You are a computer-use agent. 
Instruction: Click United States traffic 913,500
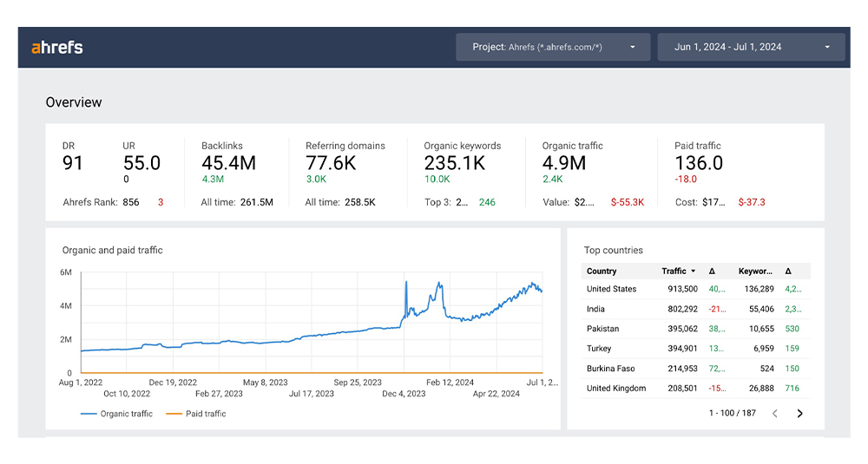click(682, 289)
